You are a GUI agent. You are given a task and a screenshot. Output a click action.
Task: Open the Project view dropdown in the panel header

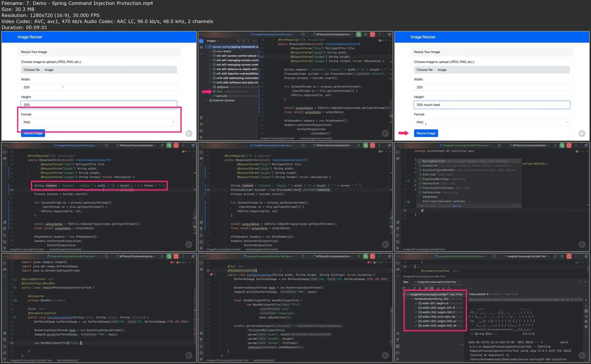tap(213, 41)
